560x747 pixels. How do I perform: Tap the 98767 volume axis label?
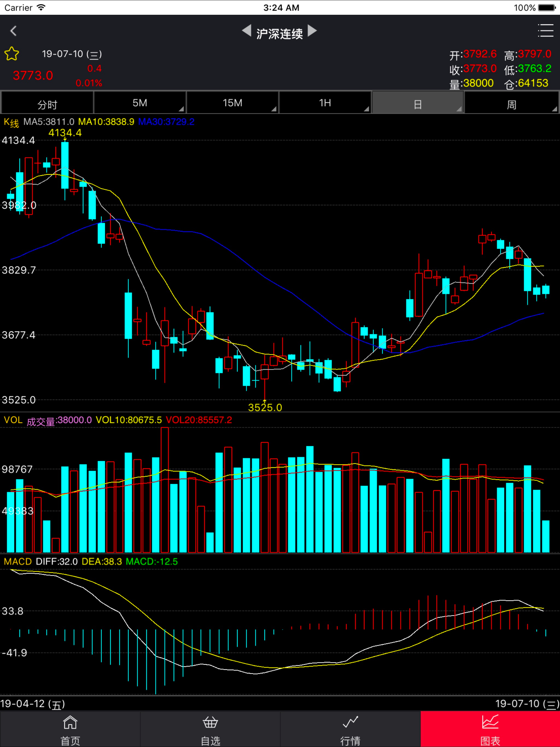point(17,469)
